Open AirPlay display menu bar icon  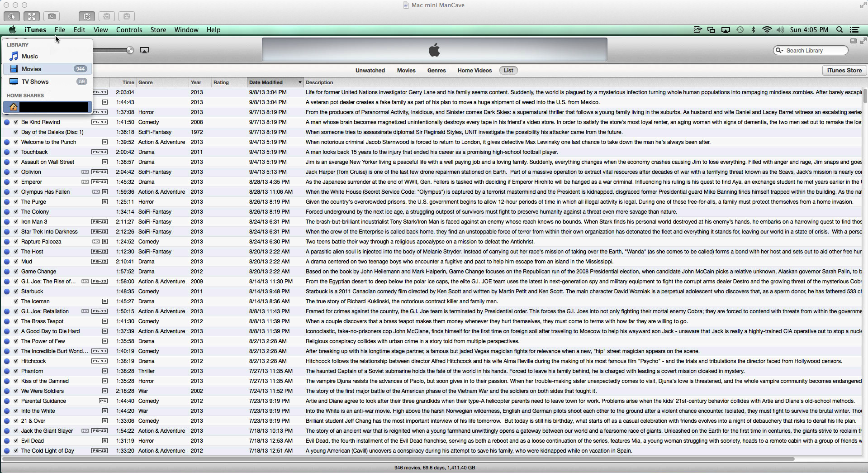coord(726,30)
